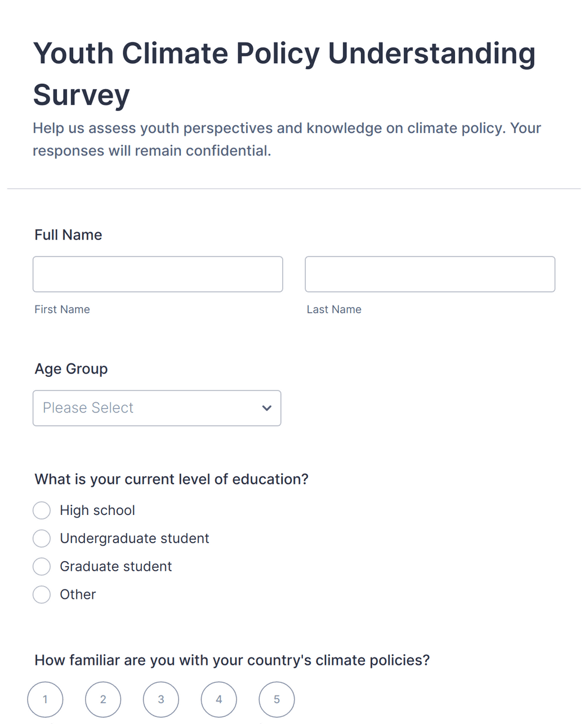Select 'Graduate student' radio button
Viewport: 588px width, 724px height.
click(x=42, y=566)
